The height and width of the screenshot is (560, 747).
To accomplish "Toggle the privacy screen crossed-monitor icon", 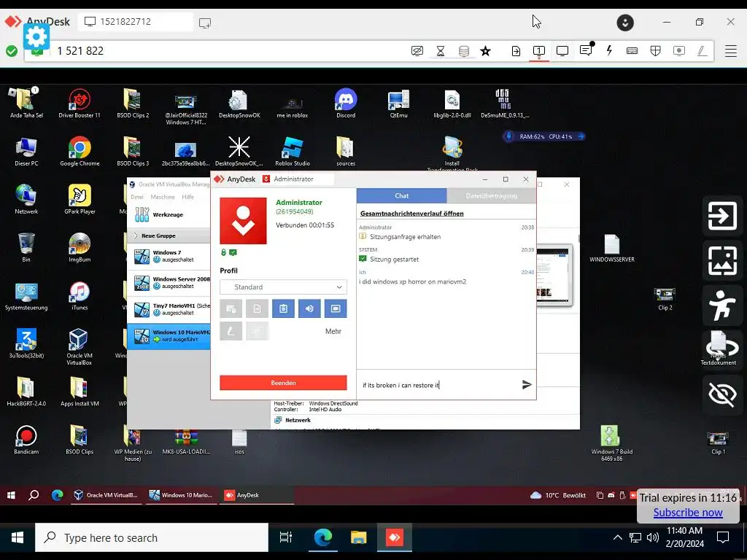I will pyautogui.click(x=417, y=51).
